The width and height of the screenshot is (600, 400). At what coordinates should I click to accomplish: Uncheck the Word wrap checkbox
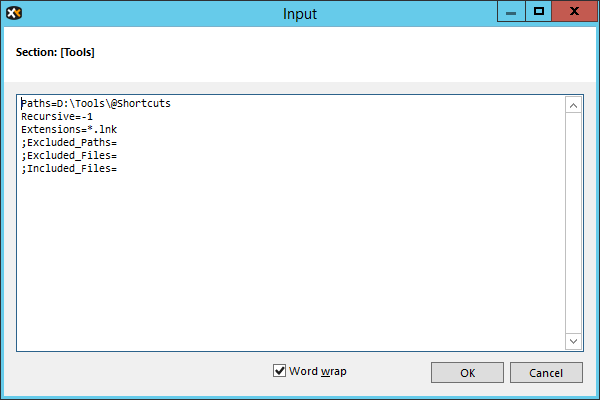click(x=279, y=371)
